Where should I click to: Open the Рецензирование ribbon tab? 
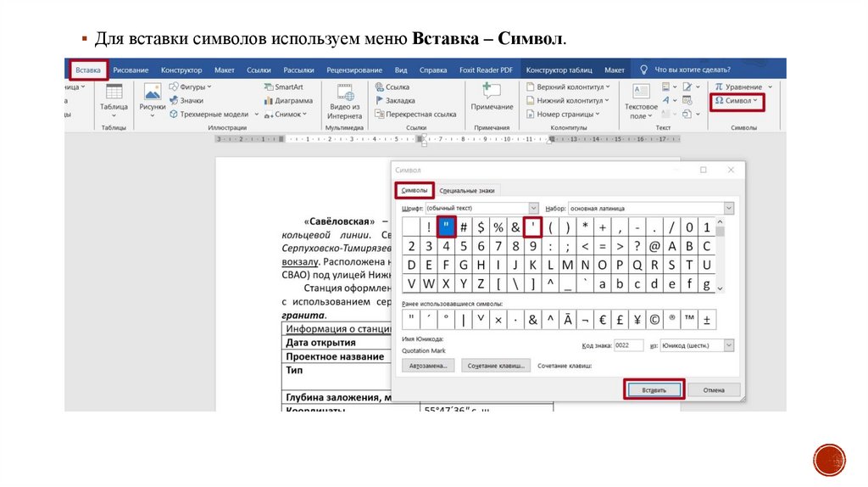[x=354, y=70]
